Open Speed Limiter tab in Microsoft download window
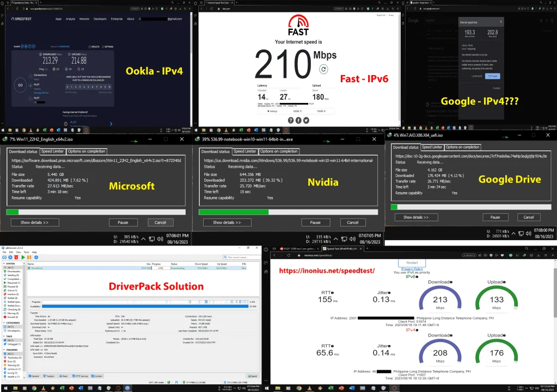 [x=52, y=151]
